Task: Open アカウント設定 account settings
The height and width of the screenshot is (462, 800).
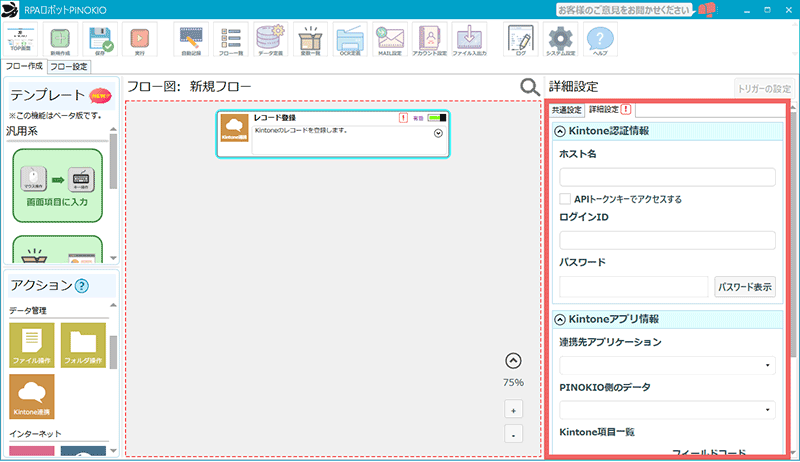Action: point(430,39)
